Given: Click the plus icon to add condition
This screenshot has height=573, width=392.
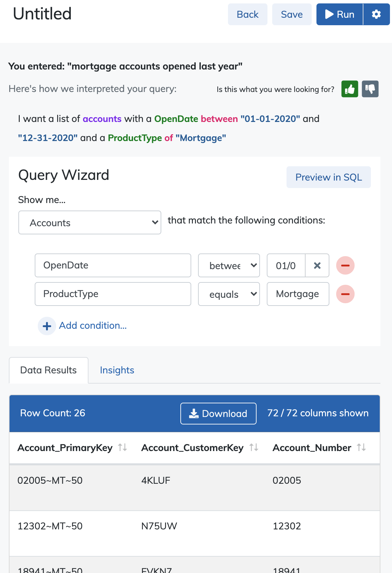Looking at the screenshot, I should (x=47, y=326).
